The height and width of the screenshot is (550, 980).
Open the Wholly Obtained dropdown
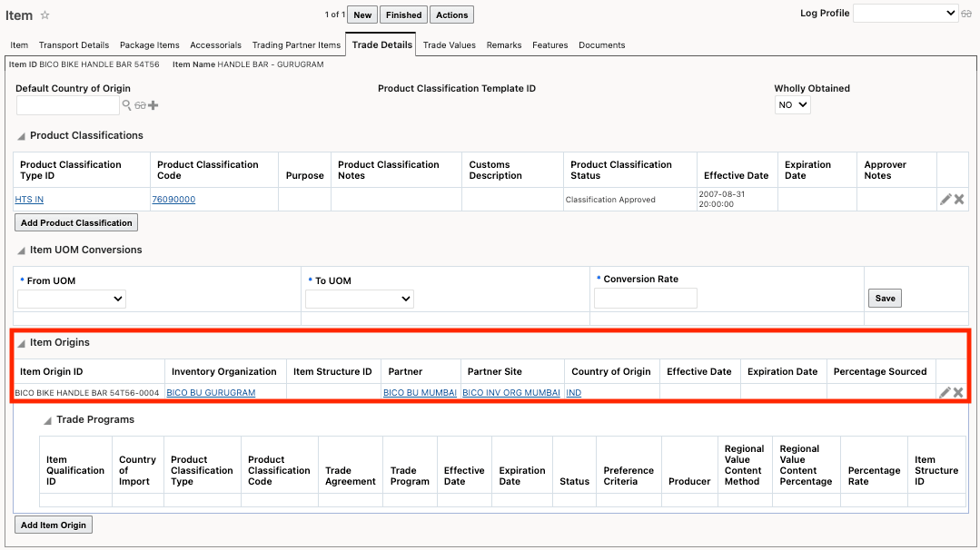[x=793, y=105]
